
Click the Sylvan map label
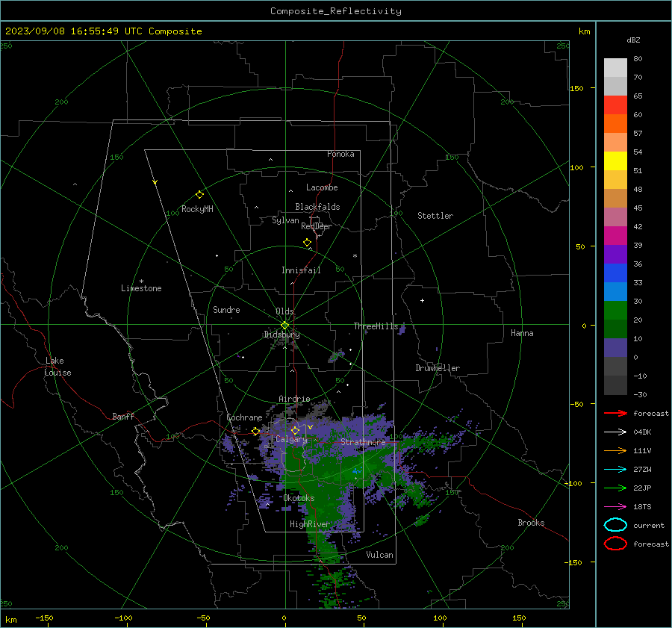285,220
